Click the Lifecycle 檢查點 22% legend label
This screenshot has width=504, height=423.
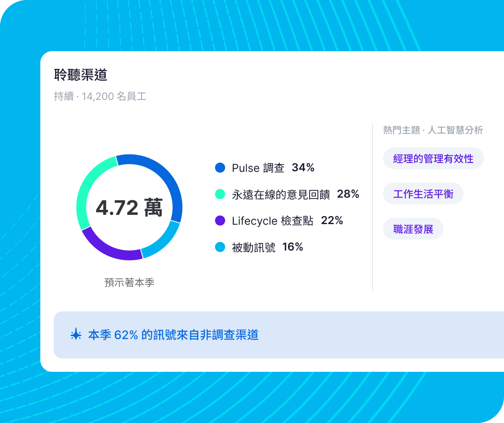coord(287,221)
